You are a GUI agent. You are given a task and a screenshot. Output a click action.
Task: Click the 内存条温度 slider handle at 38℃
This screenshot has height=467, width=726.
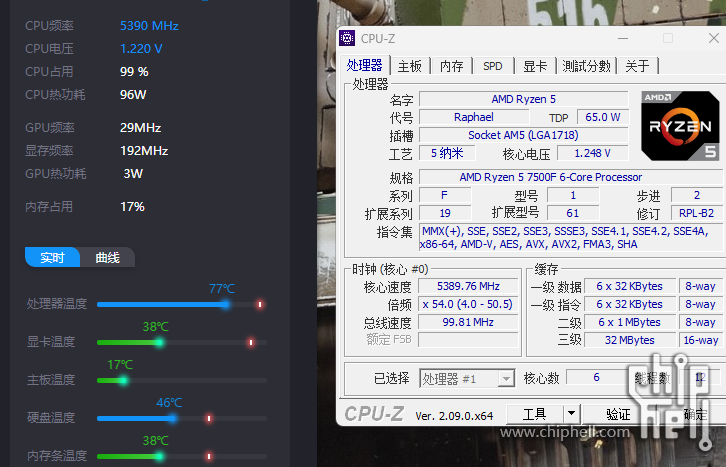click(159, 456)
